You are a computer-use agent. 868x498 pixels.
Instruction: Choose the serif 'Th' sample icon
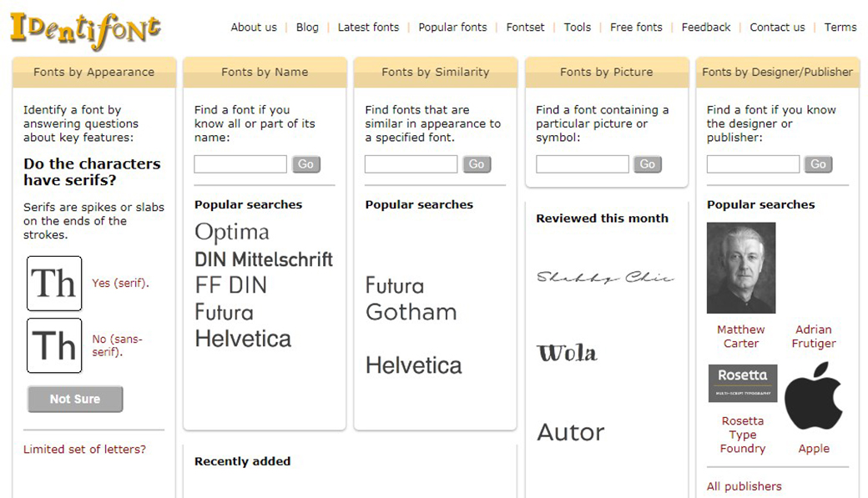point(54,284)
